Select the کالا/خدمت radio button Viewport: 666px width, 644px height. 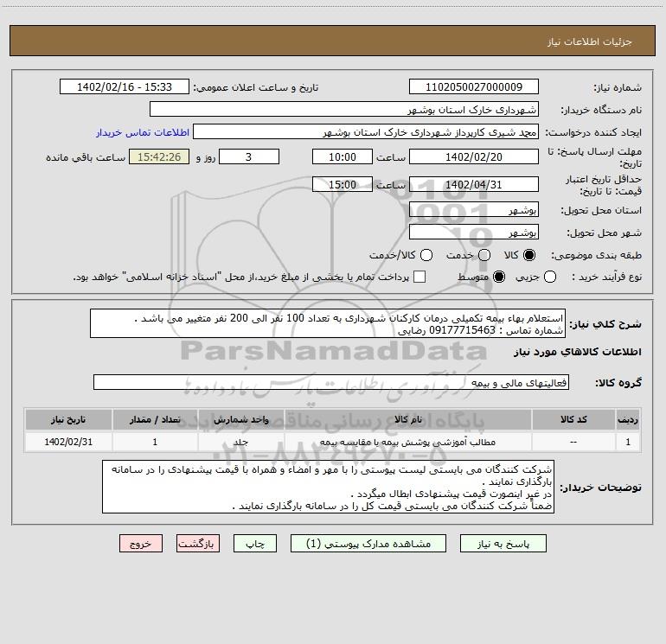[x=426, y=255]
